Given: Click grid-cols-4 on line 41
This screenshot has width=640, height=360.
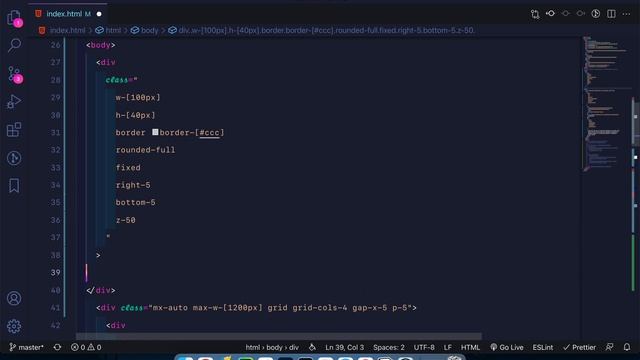Looking at the screenshot, I should click(320, 308).
